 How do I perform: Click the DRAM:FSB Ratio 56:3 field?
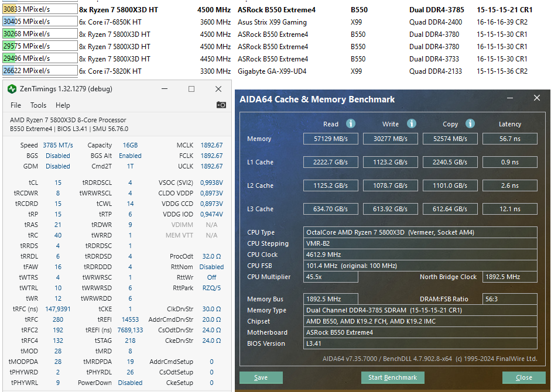510,299
